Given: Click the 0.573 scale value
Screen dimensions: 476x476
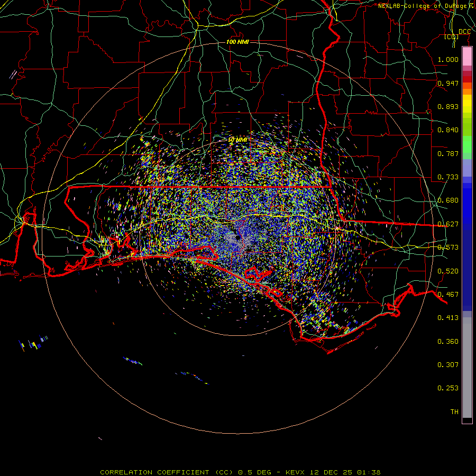Looking at the screenshot, I should [x=448, y=248].
